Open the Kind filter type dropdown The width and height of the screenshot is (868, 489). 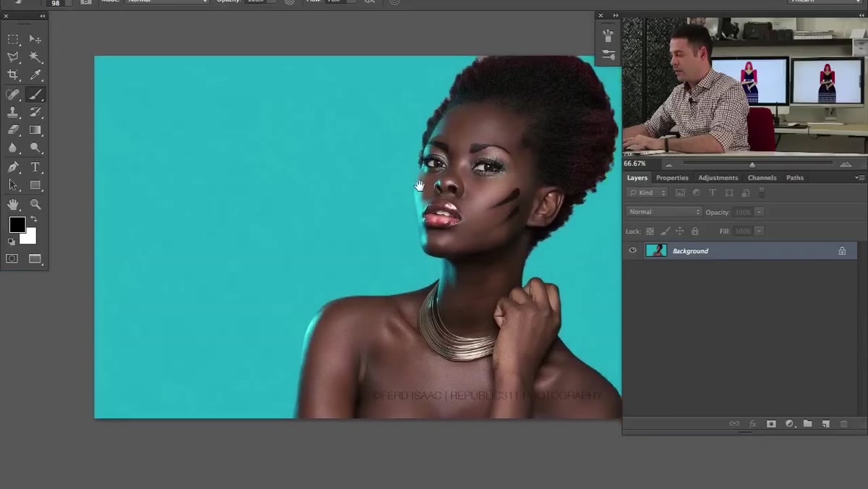(647, 193)
